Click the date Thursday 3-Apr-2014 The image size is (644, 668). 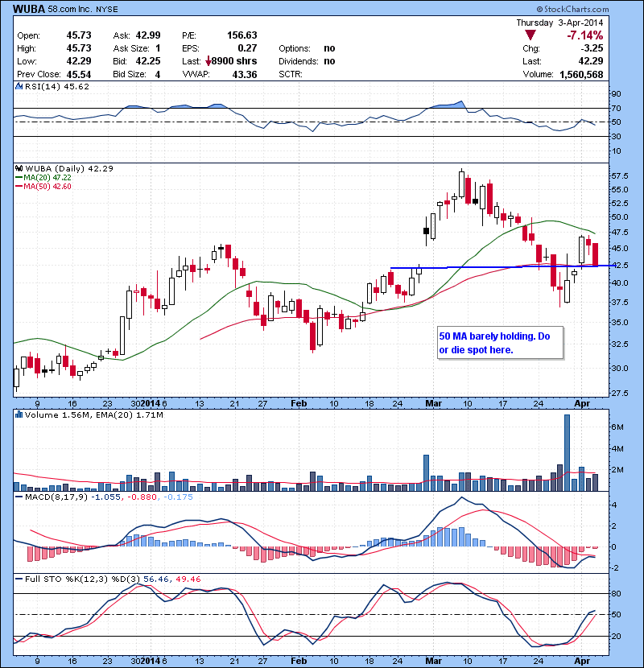coord(559,23)
